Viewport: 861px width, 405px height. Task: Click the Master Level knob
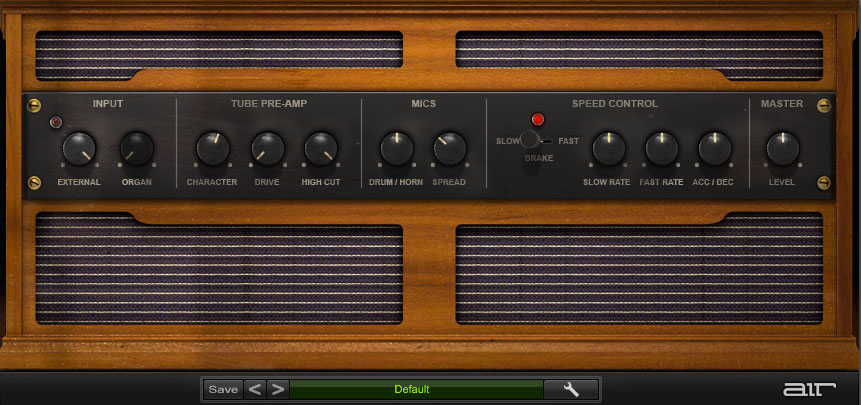[782, 150]
